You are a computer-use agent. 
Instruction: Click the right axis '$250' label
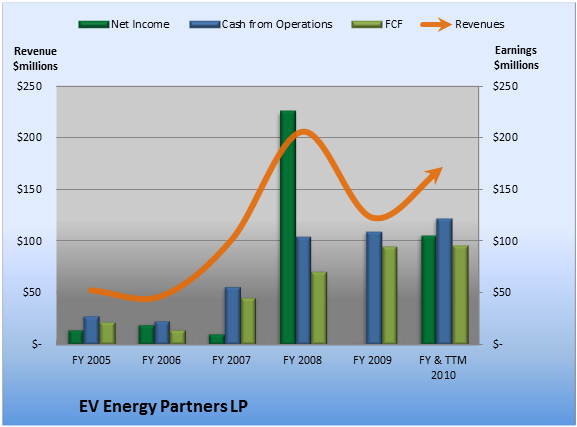[x=505, y=86]
